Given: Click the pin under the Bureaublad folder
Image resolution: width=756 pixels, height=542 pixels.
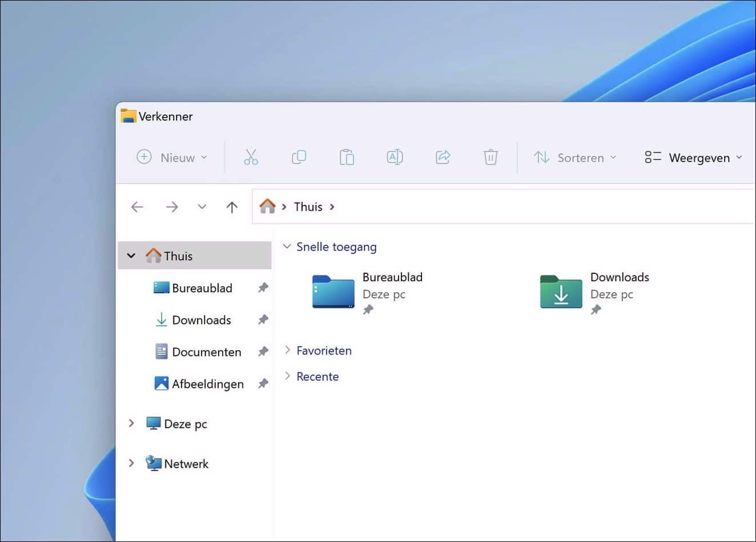Looking at the screenshot, I should click(368, 310).
